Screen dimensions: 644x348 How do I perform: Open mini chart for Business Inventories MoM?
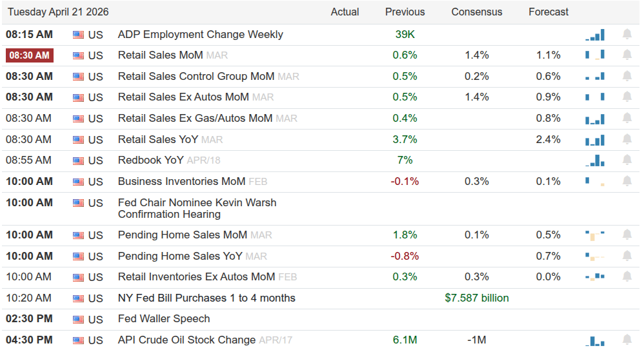(x=595, y=181)
